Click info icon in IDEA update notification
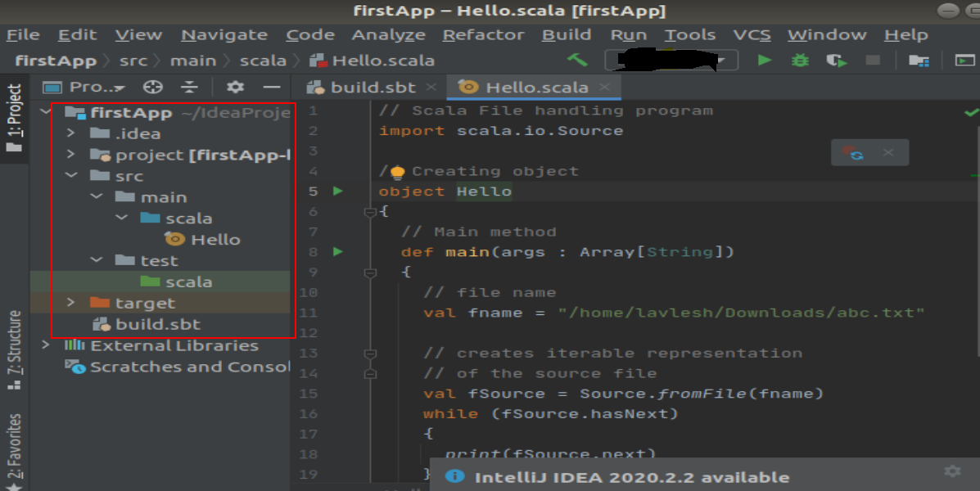The height and width of the screenshot is (491, 980). [454, 476]
